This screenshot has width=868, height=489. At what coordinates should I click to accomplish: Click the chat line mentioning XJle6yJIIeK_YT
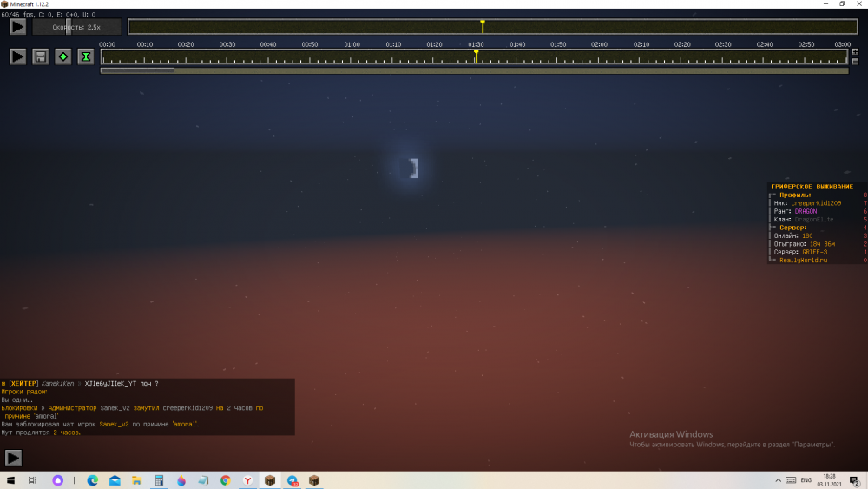tap(80, 383)
